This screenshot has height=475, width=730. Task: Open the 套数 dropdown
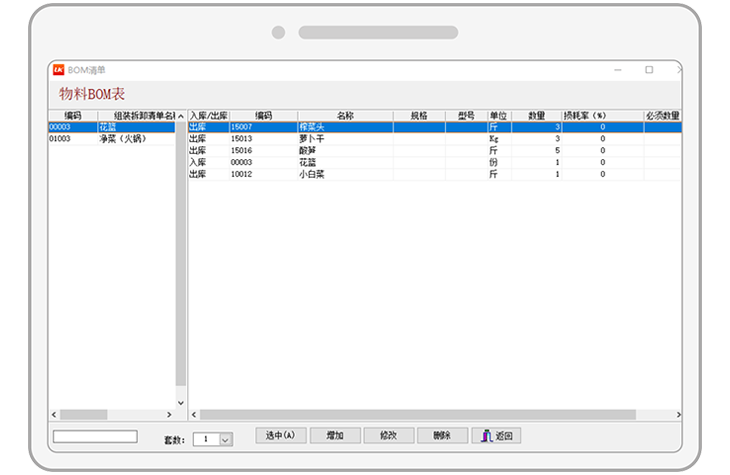coord(224,439)
